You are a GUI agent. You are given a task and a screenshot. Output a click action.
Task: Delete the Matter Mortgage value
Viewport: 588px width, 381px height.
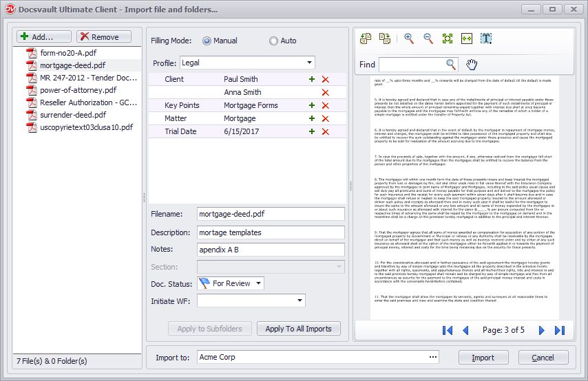tap(326, 119)
